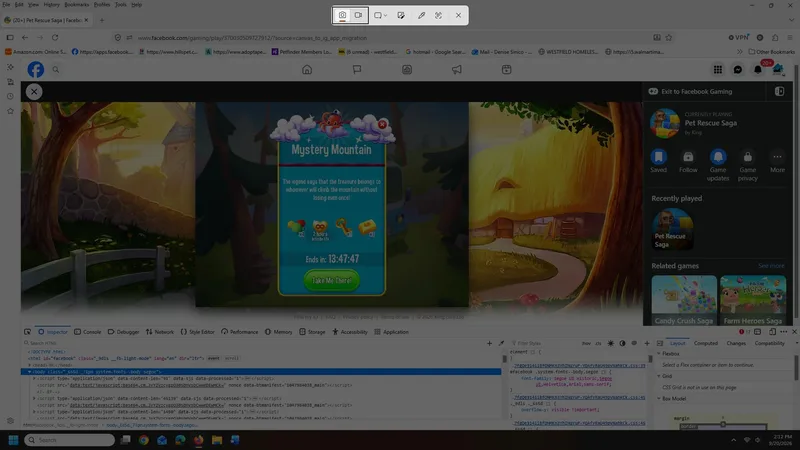800x450 pixels.
Task: Switch to the Network devtools tab
Action: click(x=160, y=332)
